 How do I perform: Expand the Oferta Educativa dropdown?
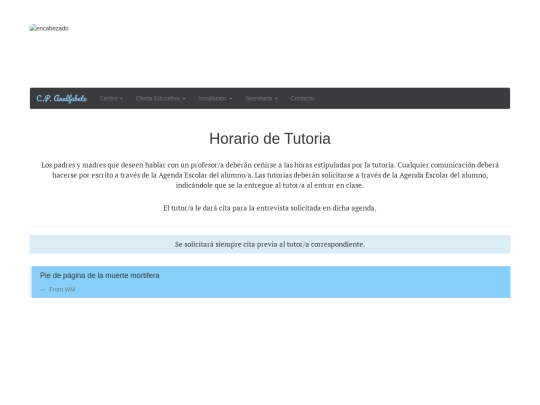point(160,98)
